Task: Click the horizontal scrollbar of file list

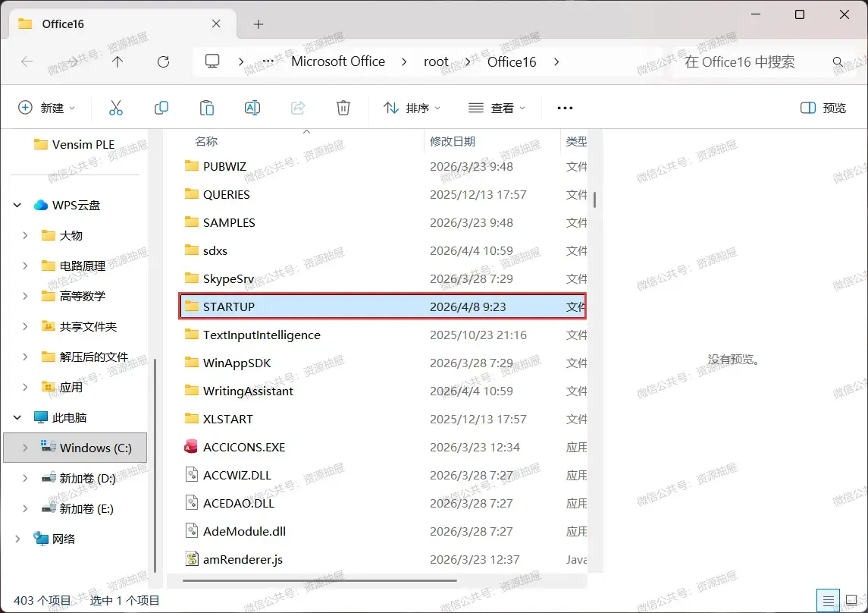Action: 319,580
